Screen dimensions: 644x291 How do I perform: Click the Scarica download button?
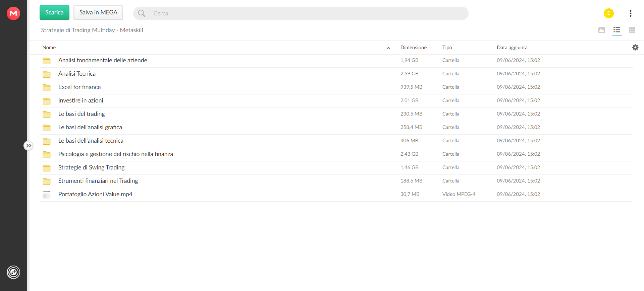click(x=54, y=12)
